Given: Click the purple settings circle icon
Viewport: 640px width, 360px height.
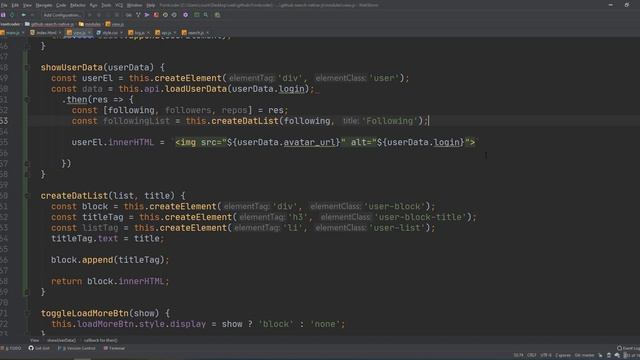Looking at the screenshot, I should tap(185, 15).
